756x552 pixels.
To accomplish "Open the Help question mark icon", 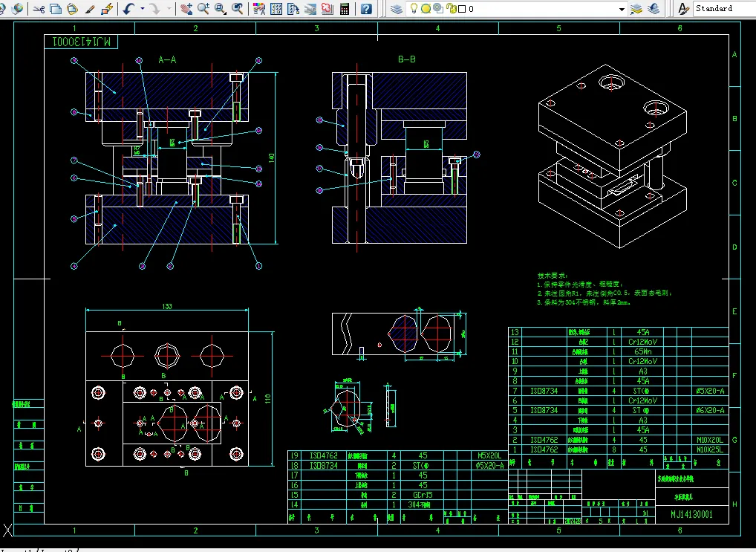I will pyautogui.click(x=366, y=9).
